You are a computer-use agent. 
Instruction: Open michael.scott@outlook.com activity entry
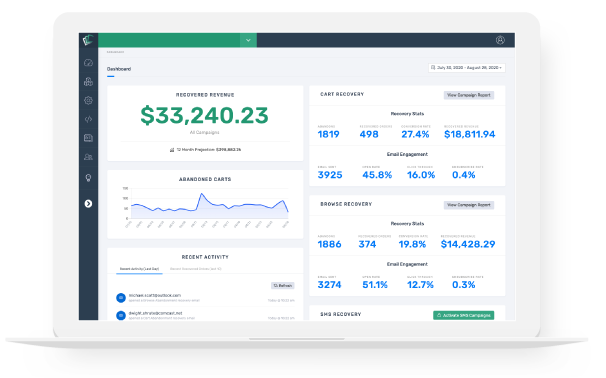tap(205, 298)
